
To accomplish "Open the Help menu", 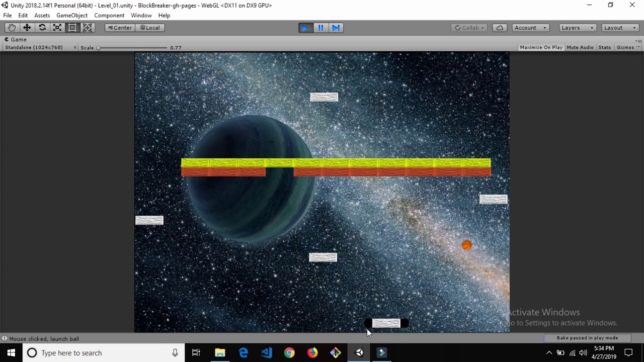I will click(x=164, y=16).
